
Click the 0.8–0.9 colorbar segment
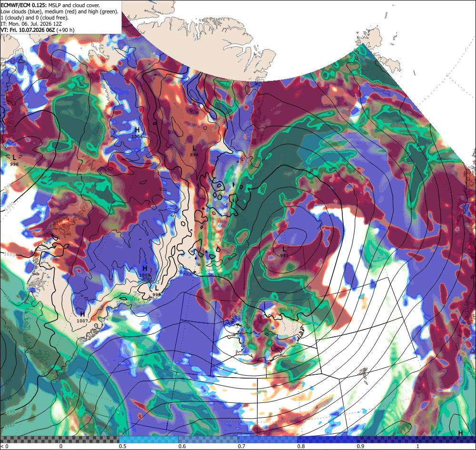click(x=327, y=440)
